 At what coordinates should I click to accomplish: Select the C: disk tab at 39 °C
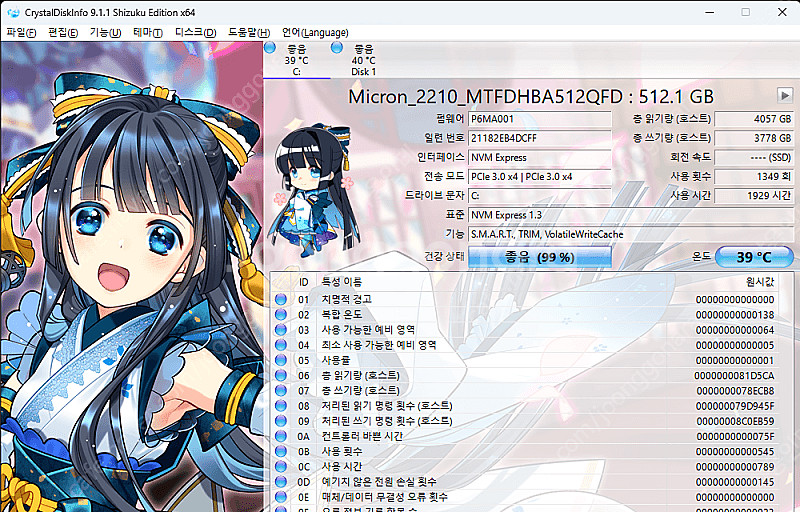point(297,60)
